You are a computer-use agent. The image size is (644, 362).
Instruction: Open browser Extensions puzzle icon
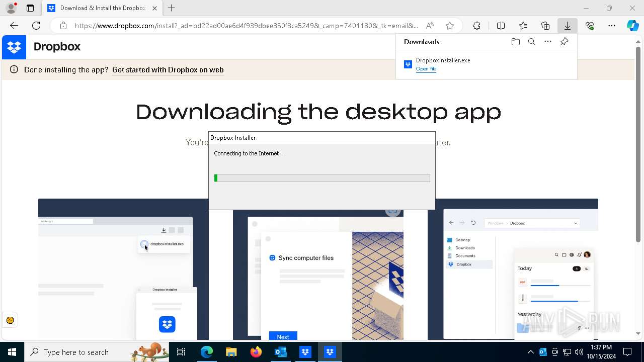(476, 26)
